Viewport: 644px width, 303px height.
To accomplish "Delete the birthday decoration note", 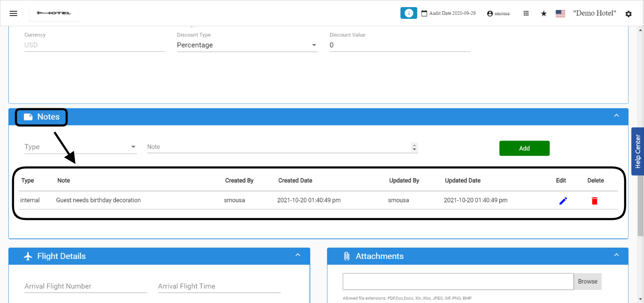I will pos(595,201).
